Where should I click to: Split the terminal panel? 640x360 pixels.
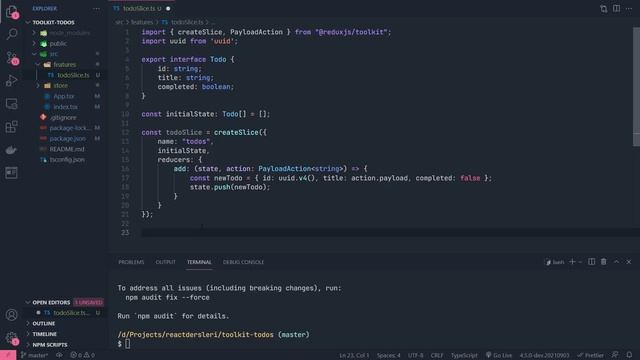click(591, 262)
